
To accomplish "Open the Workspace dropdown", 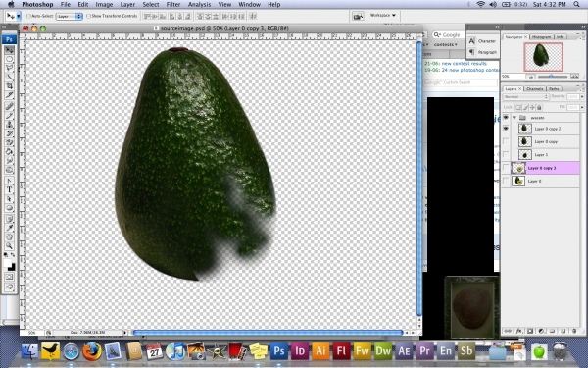I will [x=383, y=16].
